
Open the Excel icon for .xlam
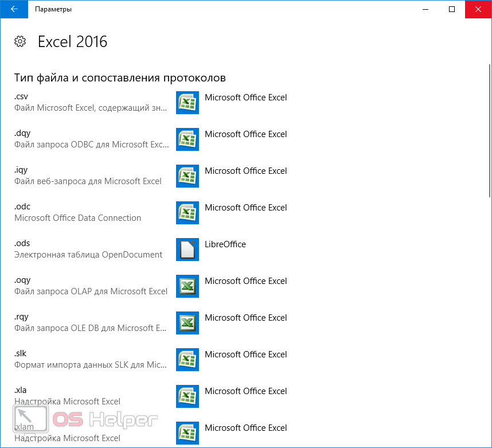pyautogui.click(x=188, y=433)
